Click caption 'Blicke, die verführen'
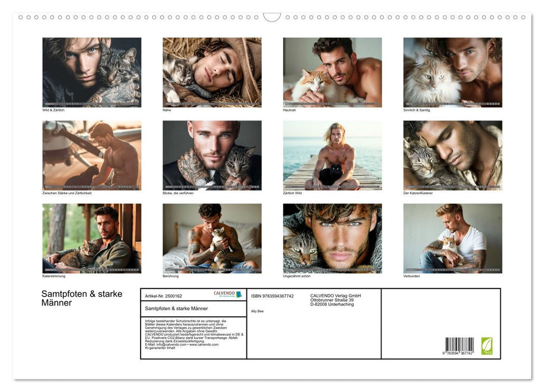Viewport: 544px width, 392px height. pos(178,193)
